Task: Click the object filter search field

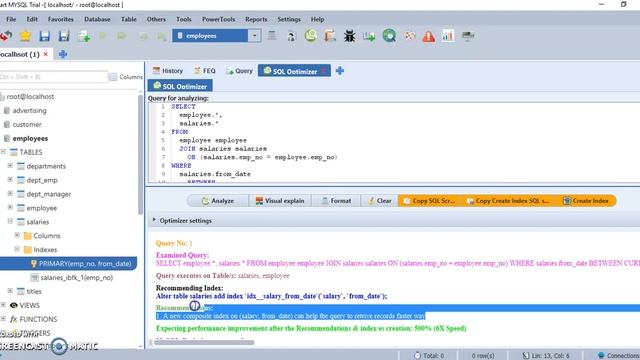Action: pyautogui.click(x=53, y=77)
